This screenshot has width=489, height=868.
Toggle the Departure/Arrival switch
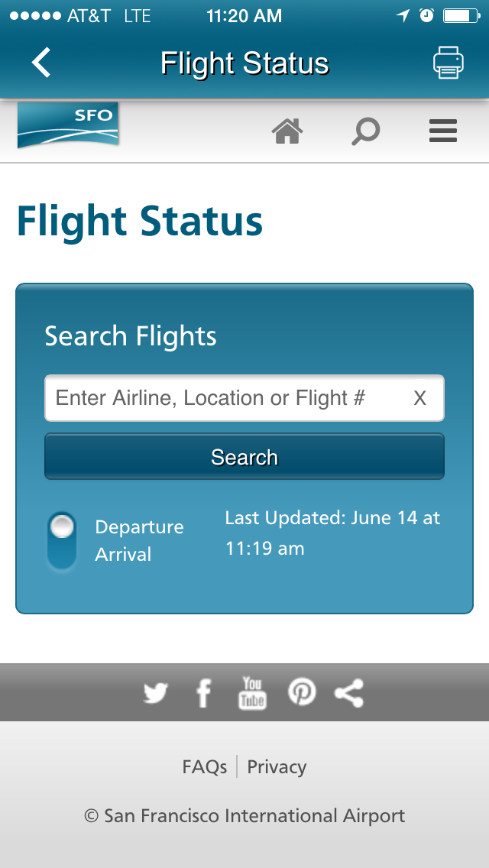(61, 541)
